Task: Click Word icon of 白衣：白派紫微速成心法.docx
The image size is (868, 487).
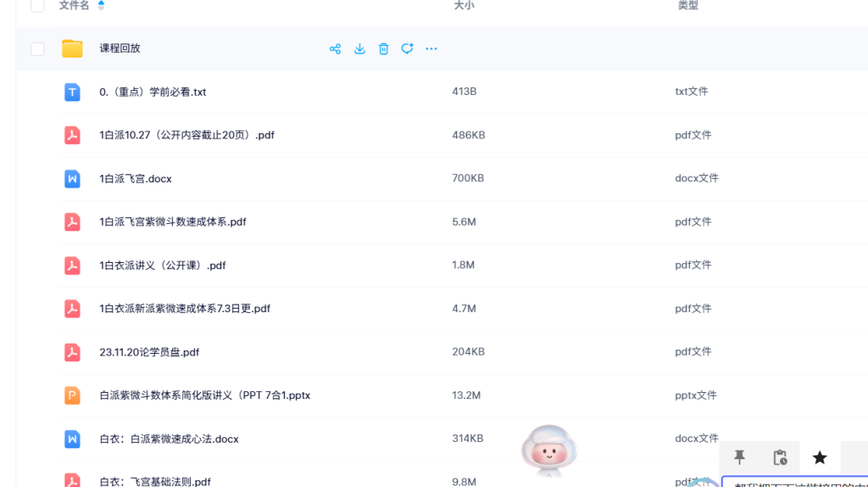Action: tap(72, 439)
